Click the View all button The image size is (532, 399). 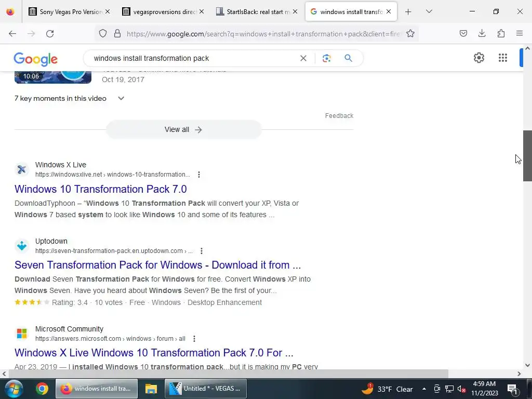pos(183,129)
